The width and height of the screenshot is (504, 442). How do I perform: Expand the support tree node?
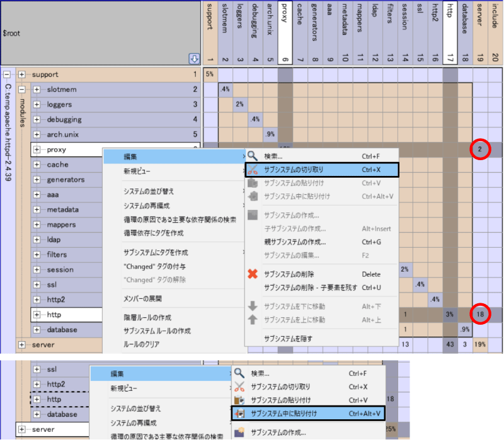coord(22,74)
